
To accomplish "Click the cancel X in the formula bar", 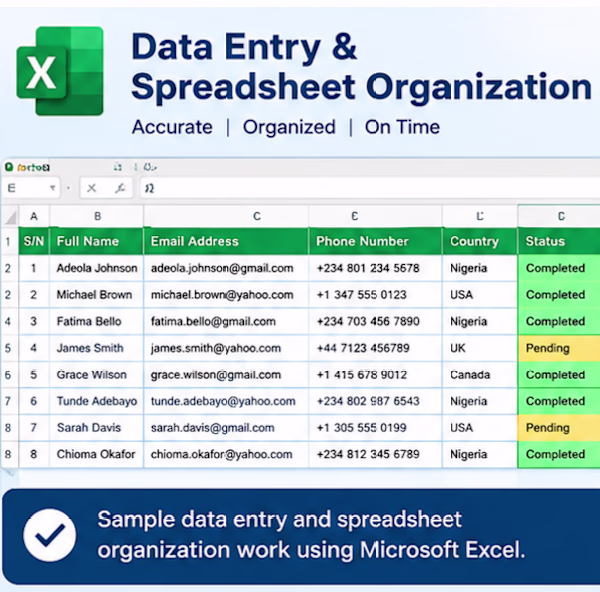I will coord(91,188).
